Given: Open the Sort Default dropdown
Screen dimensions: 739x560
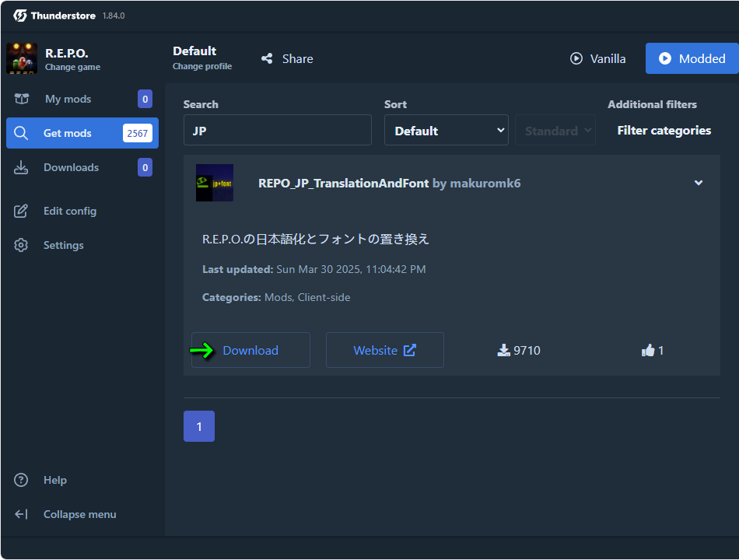Looking at the screenshot, I should pyautogui.click(x=447, y=130).
